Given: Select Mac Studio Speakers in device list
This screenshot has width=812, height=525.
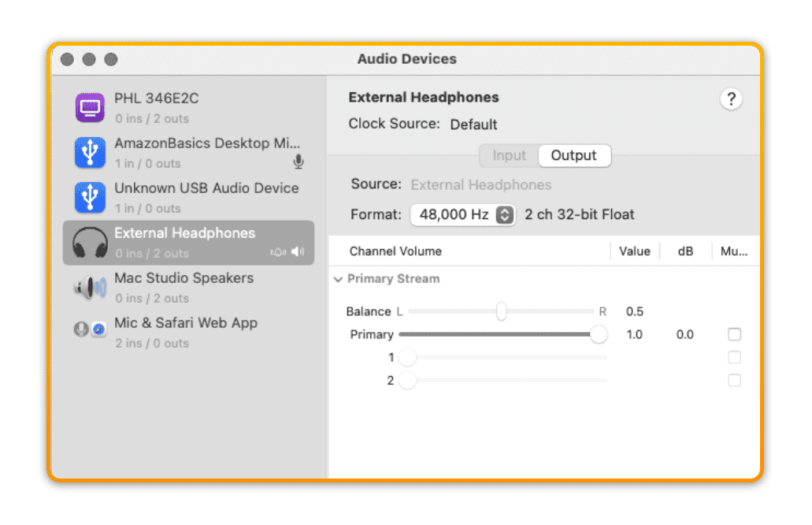Looking at the screenshot, I should click(184, 287).
